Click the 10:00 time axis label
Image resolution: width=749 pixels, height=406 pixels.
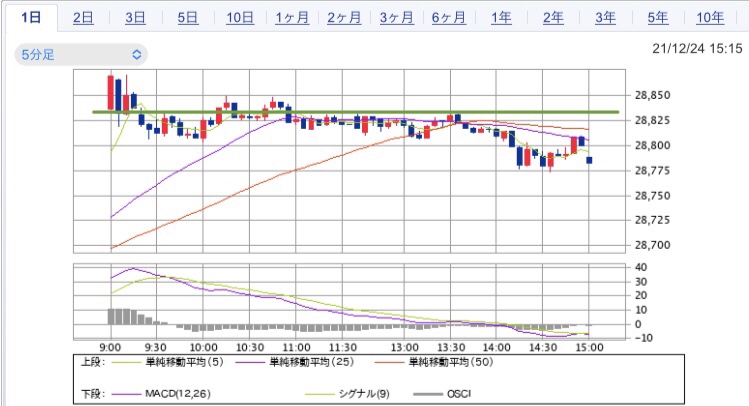[203, 347]
